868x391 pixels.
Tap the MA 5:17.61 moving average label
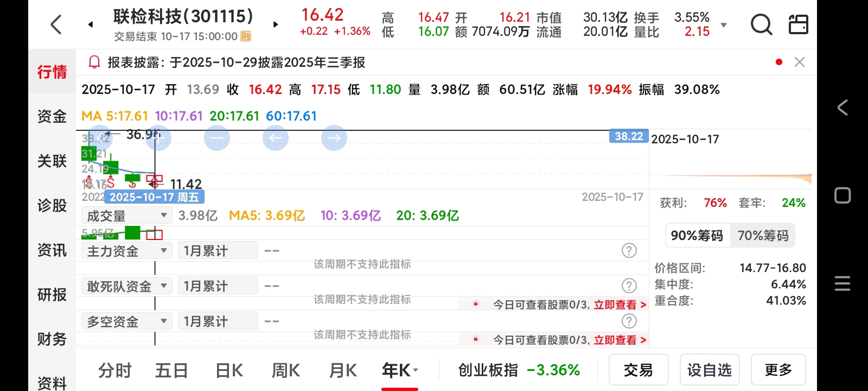click(114, 116)
